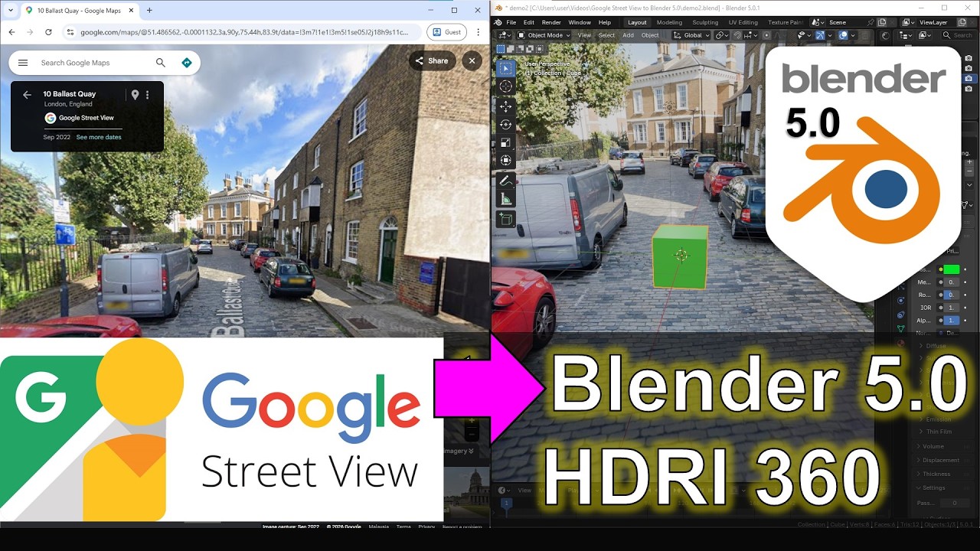Click the Blender logo menu icon
This screenshot has height=551, width=980.
coord(498,22)
